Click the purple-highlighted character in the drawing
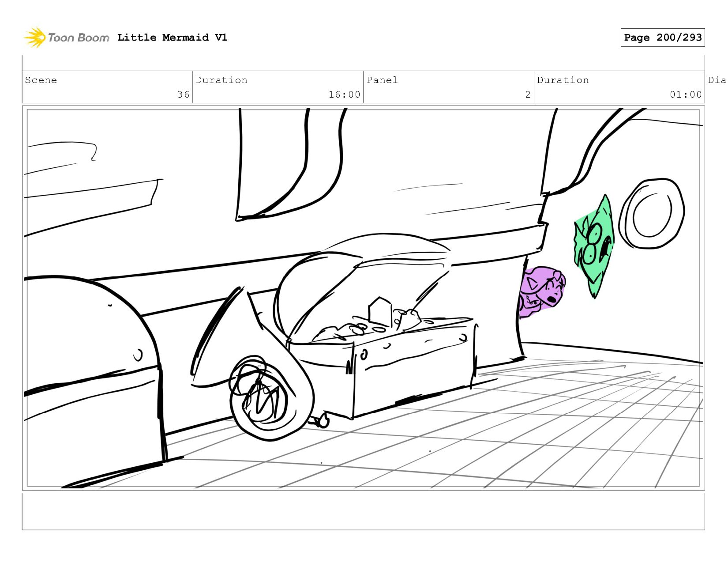 [542, 291]
